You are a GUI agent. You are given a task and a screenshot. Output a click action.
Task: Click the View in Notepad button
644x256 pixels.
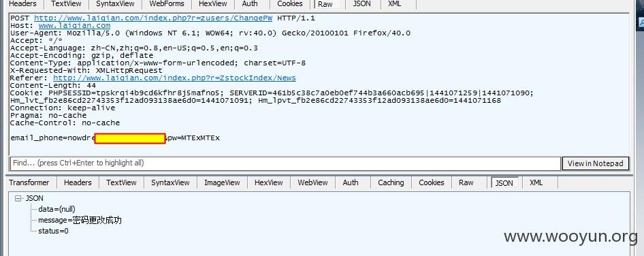point(596,163)
